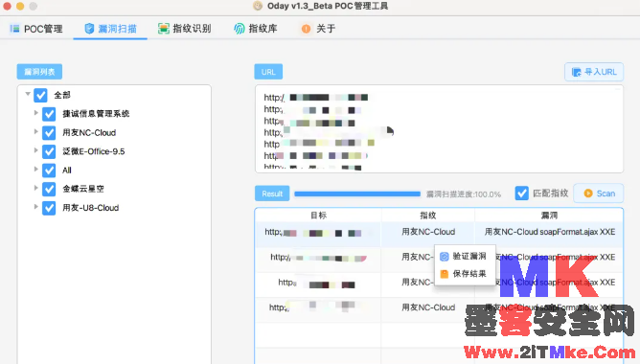Image resolution: width=640 pixels, height=364 pixels.
Task: Switch to the 漏洞扫描 tab
Action: [110, 29]
